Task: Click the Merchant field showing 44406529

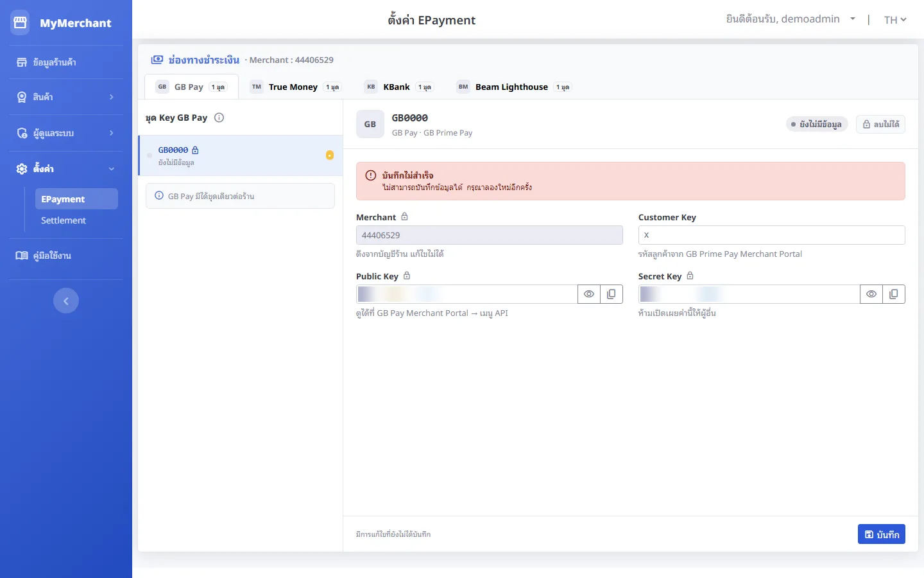Action: (x=490, y=235)
